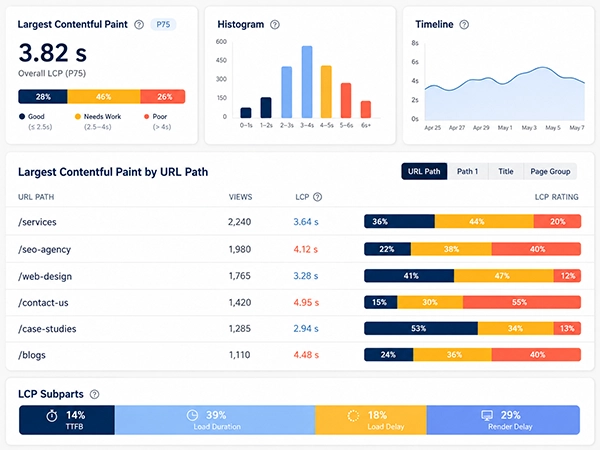This screenshot has width=600, height=450.
Task: Click the 39% Load Duration segment
Action: tap(215, 420)
